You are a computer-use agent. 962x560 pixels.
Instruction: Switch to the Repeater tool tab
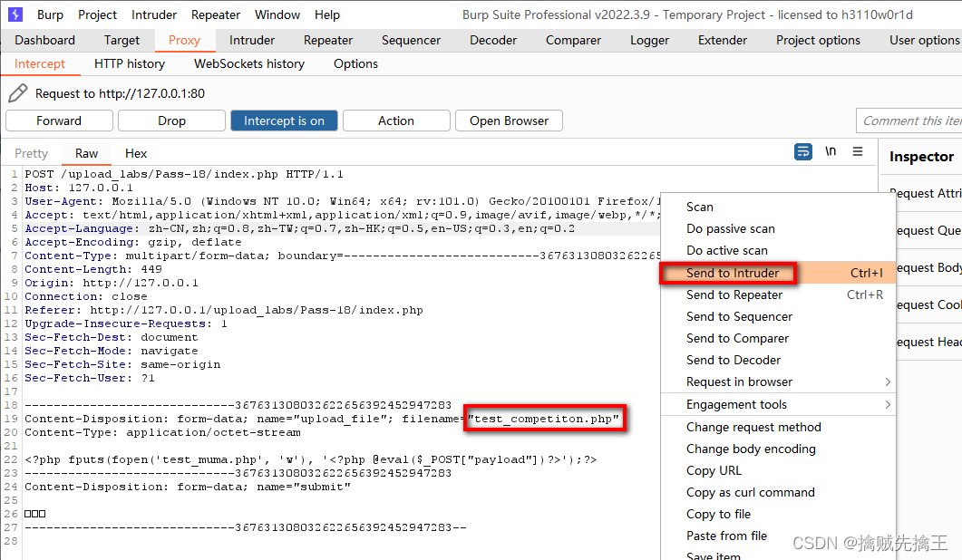tap(327, 41)
